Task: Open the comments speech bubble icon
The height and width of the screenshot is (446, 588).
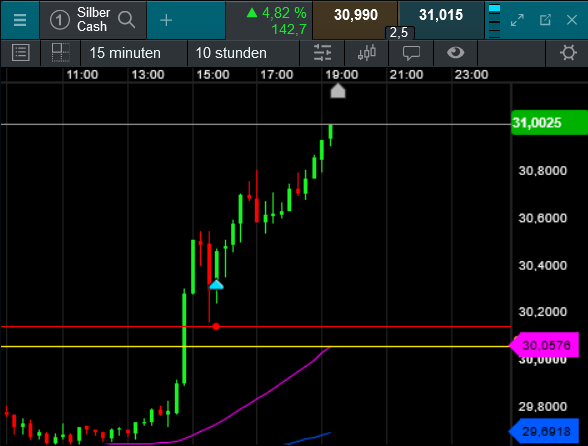Action: click(411, 53)
